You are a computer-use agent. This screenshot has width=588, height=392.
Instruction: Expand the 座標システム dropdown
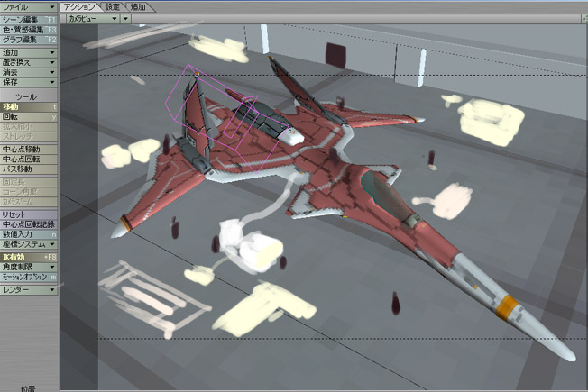click(x=29, y=244)
